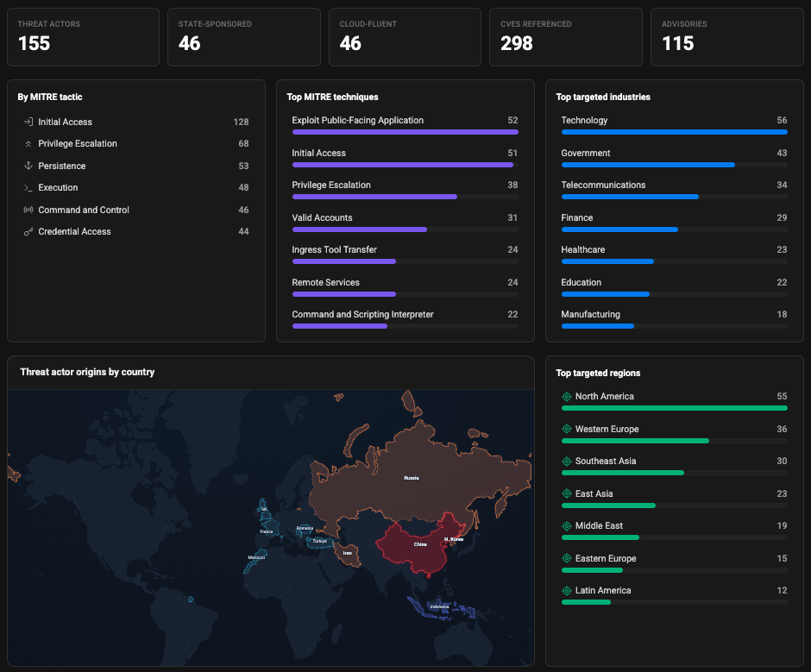Viewport: 811px width, 672px height.
Task: Click the Southeast Asia target icon
Action: 567,462
